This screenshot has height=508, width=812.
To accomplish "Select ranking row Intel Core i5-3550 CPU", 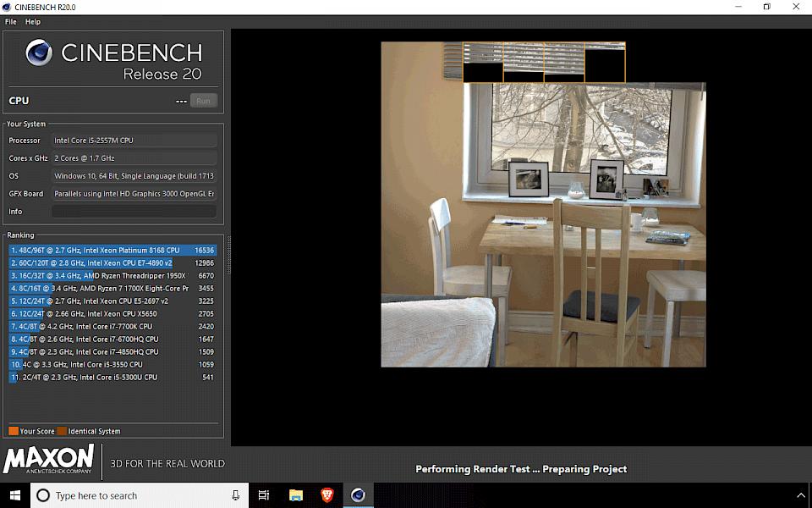I will point(112,364).
